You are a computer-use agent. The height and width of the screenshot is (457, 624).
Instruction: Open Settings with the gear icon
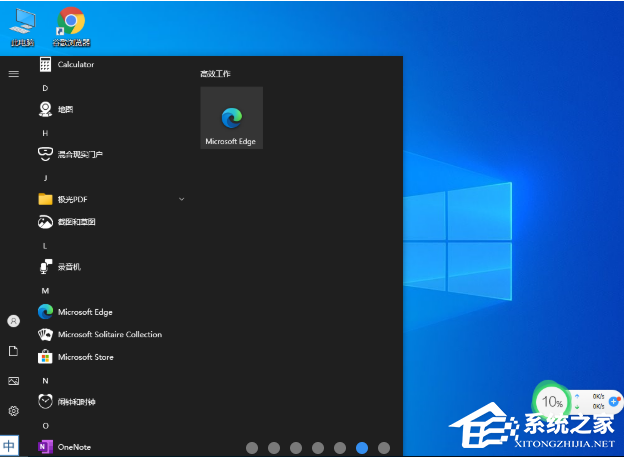[x=13, y=411]
